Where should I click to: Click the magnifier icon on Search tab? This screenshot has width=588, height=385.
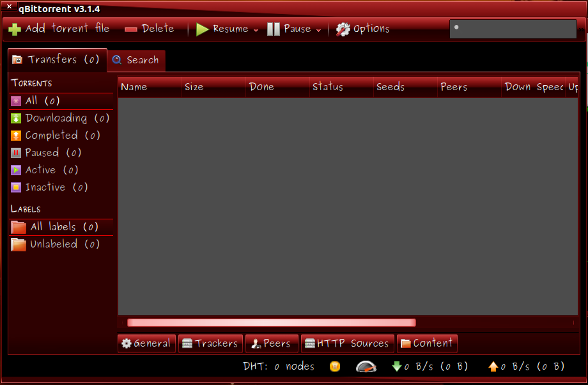point(117,60)
